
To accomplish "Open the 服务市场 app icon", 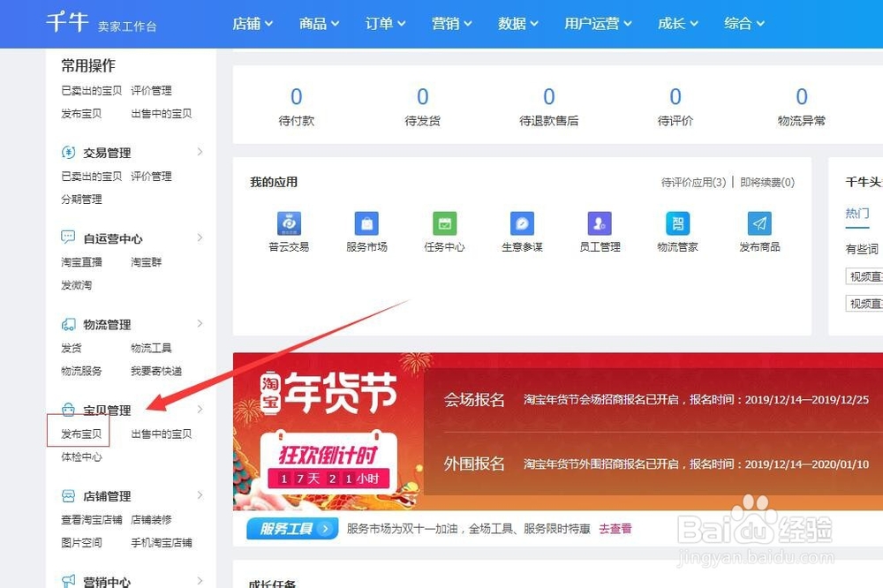I will click(x=366, y=224).
